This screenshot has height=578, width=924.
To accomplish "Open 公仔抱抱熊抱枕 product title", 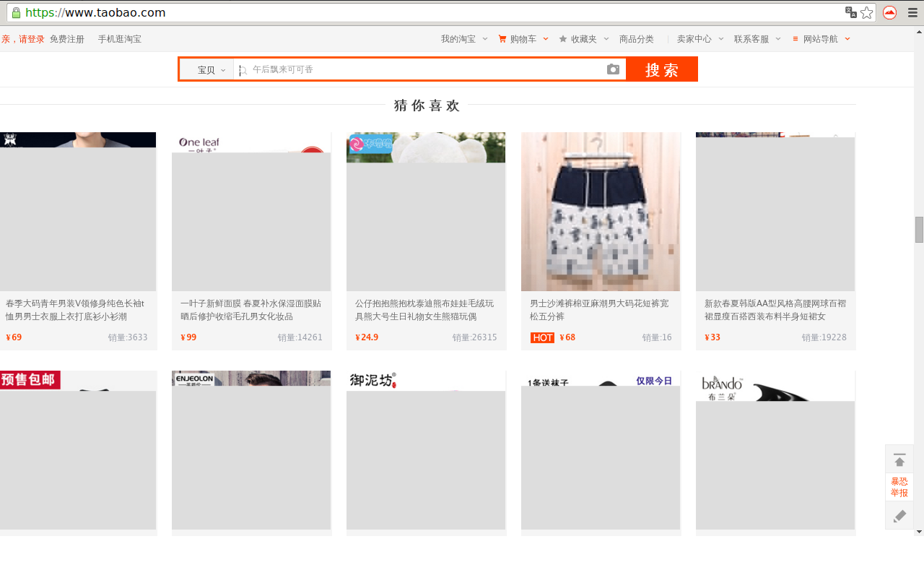I will coord(424,310).
